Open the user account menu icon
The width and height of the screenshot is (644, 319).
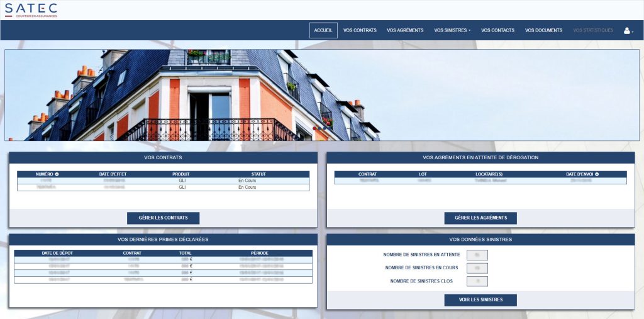click(628, 30)
